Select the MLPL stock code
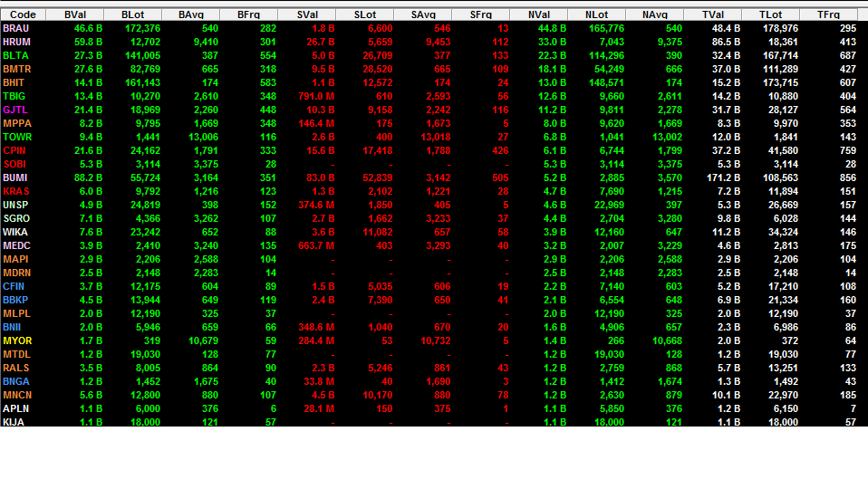Viewport: 868px width, 489px height. [x=16, y=313]
